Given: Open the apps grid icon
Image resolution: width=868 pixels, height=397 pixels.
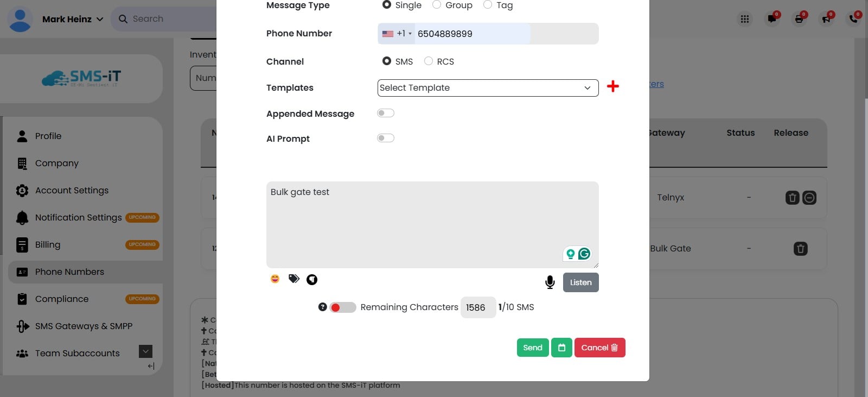Looking at the screenshot, I should tap(745, 19).
